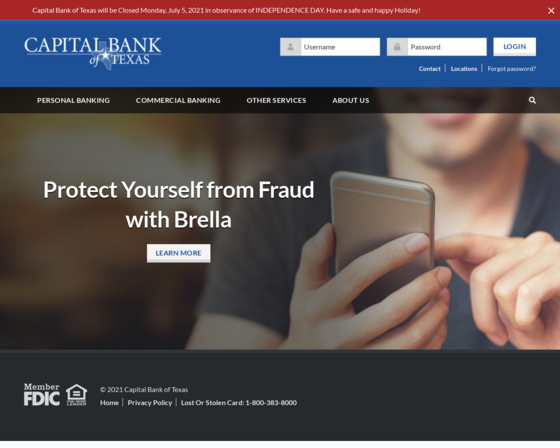Image resolution: width=560 pixels, height=448 pixels.
Task: Click the Member FDIC logo
Action: pyautogui.click(x=42, y=395)
